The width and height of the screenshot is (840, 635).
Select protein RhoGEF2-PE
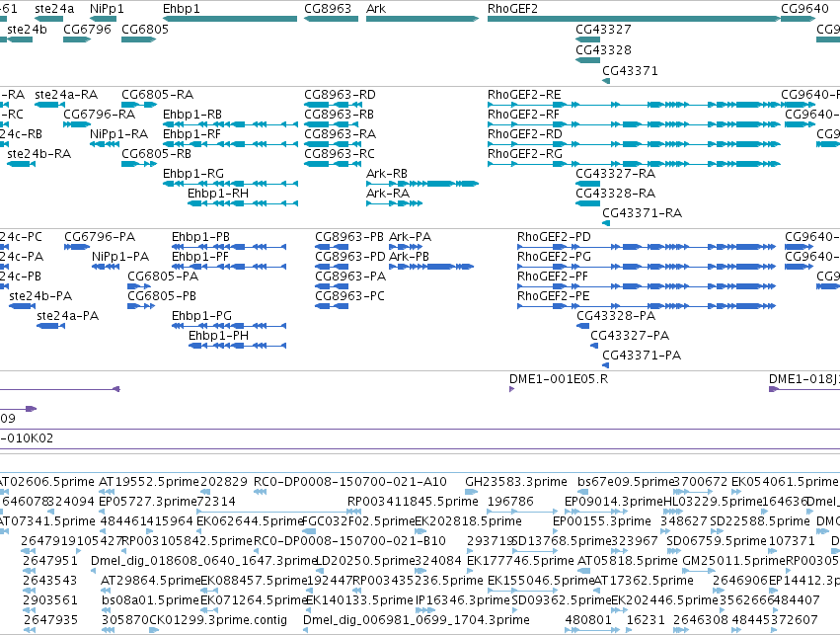(647, 306)
